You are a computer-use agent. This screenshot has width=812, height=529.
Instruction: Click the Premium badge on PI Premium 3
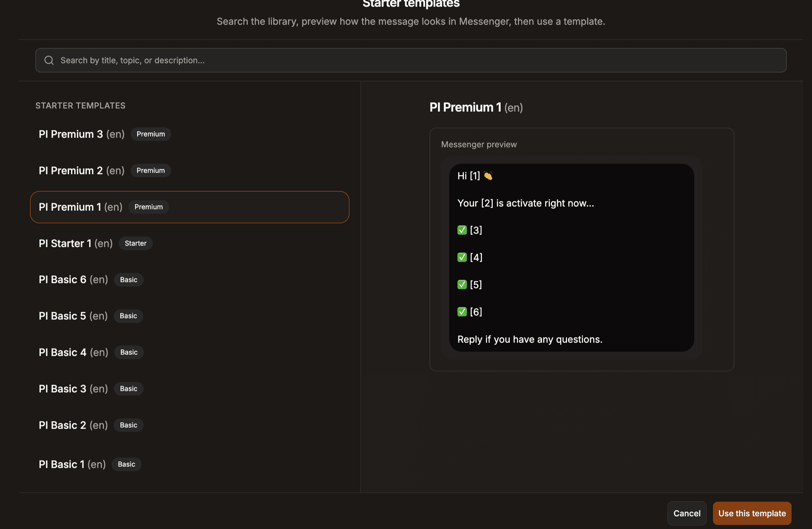coord(150,134)
